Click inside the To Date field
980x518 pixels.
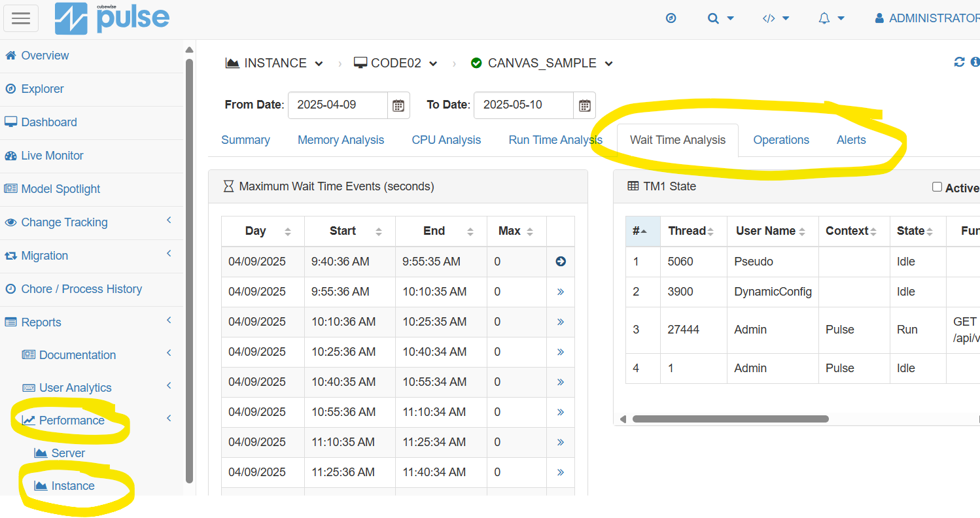523,105
